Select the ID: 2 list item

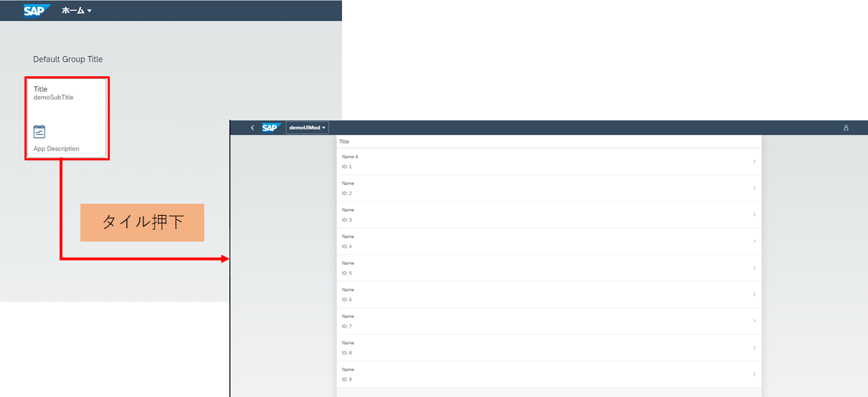pyautogui.click(x=549, y=188)
